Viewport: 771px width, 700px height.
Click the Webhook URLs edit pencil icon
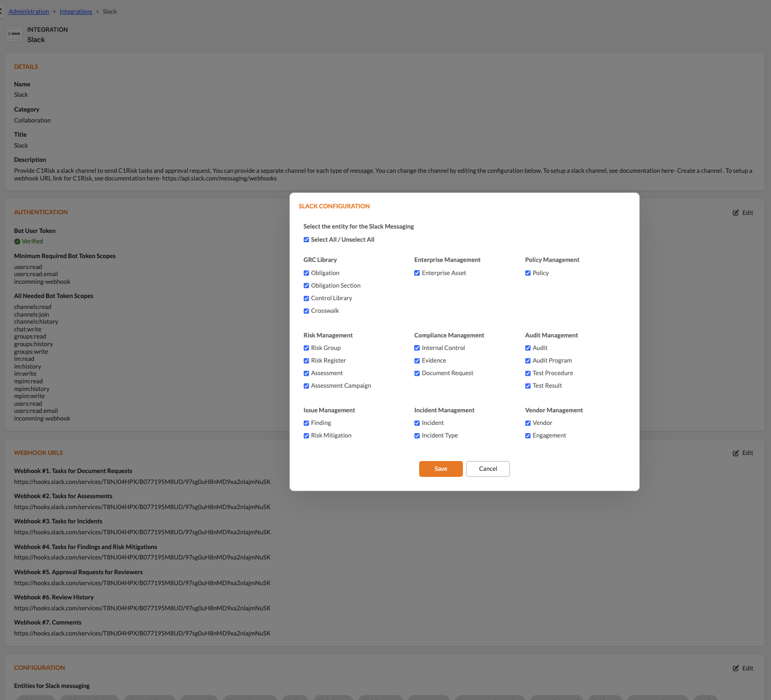736,453
